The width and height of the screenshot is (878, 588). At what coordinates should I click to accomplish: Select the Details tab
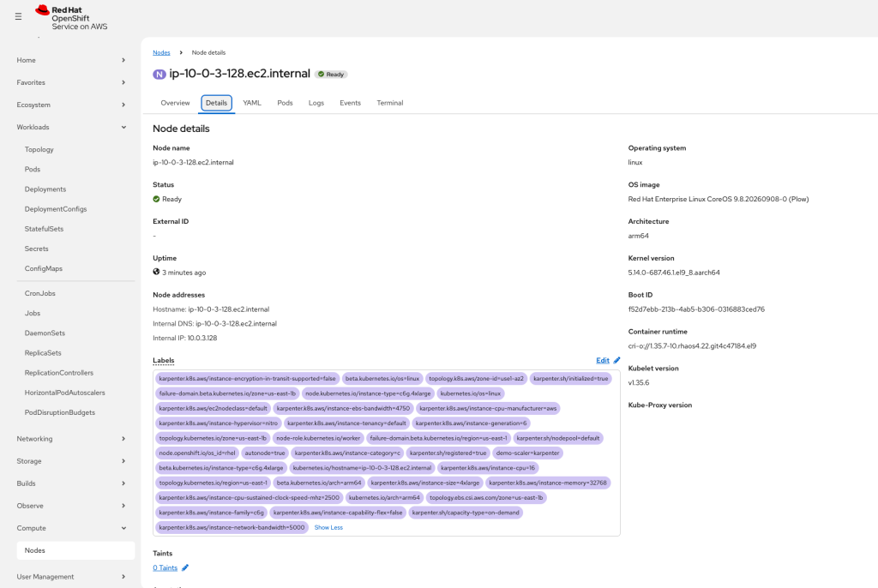click(216, 103)
